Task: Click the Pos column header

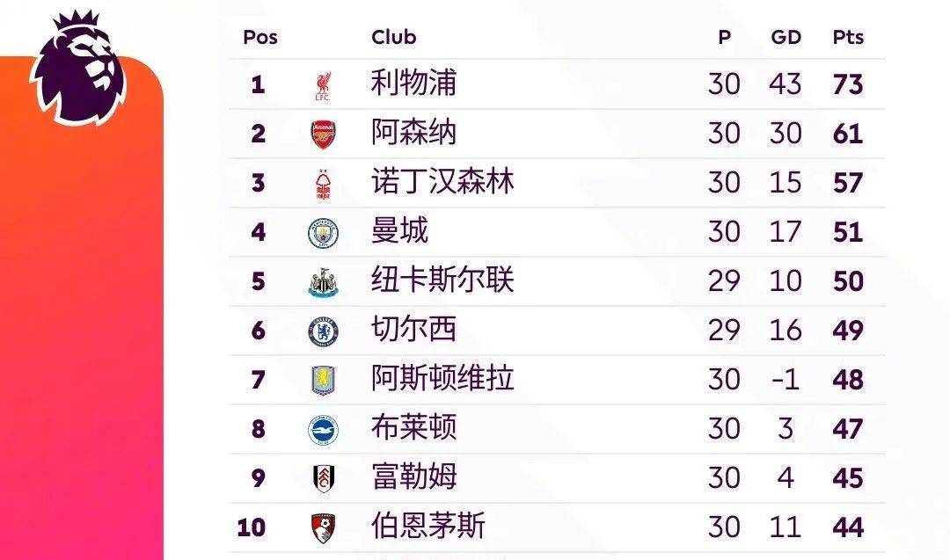Action: click(x=259, y=37)
